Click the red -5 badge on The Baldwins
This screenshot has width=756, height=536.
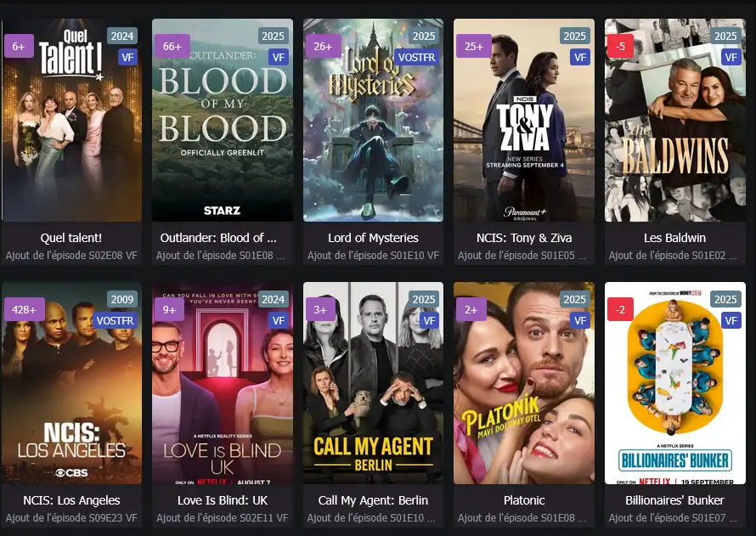[x=620, y=46]
